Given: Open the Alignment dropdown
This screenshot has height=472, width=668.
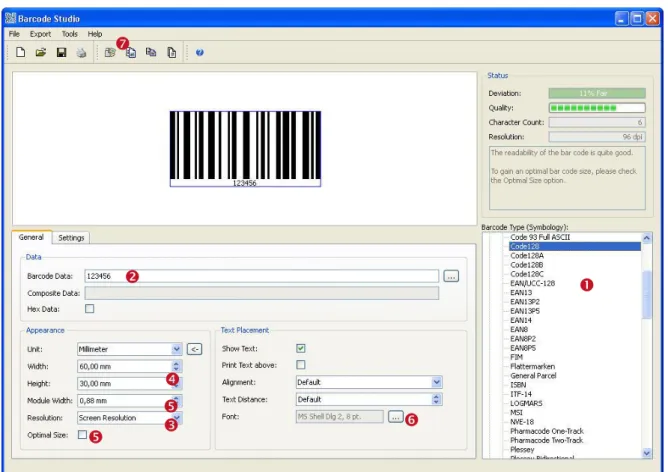Looking at the screenshot, I should pyautogui.click(x=369, y=382).
